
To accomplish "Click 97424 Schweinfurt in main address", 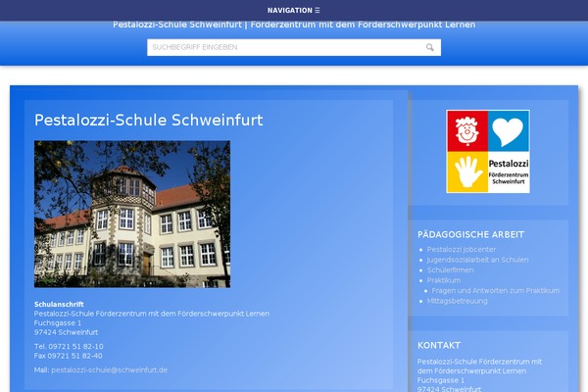I will pyautogui.click(x=66, y=332).
